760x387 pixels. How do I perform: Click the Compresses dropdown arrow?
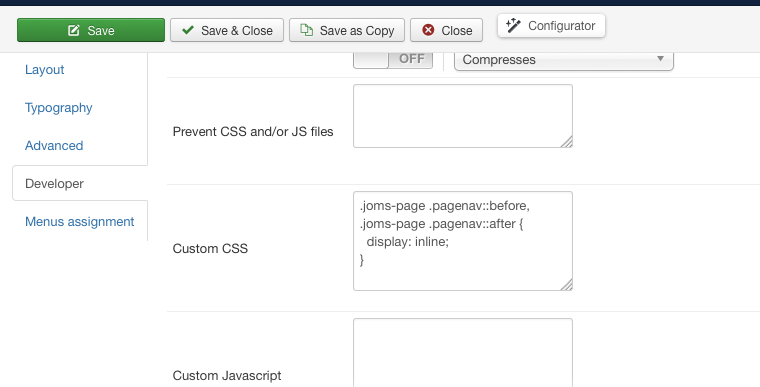pyautogui.click(x=660, y=59)
